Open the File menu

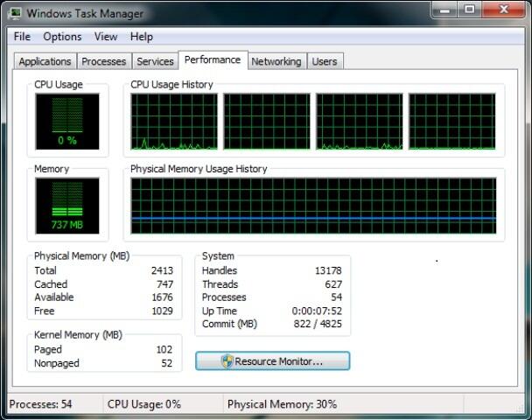click(x=22, y=37)
